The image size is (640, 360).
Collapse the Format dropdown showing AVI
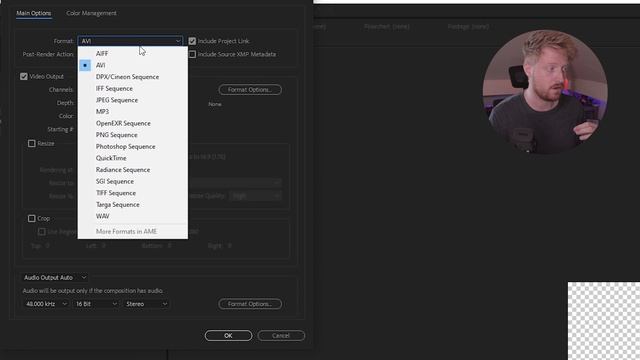(x=130, y=41)
